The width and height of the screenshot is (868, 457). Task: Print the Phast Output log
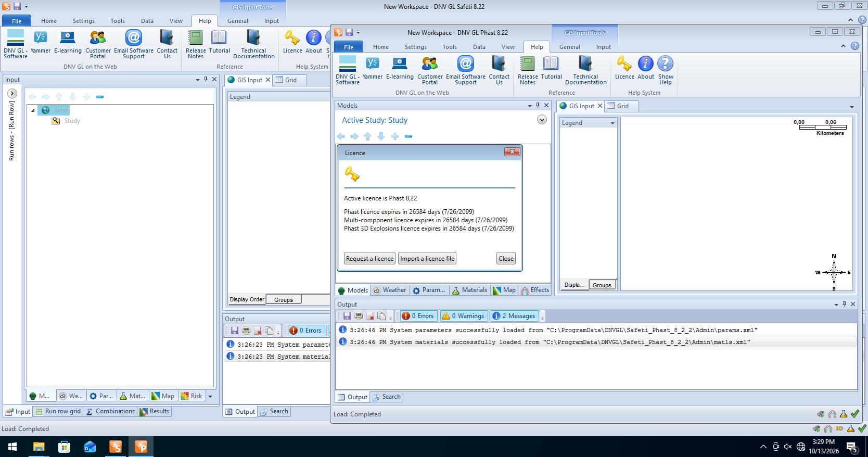point(359,316)
